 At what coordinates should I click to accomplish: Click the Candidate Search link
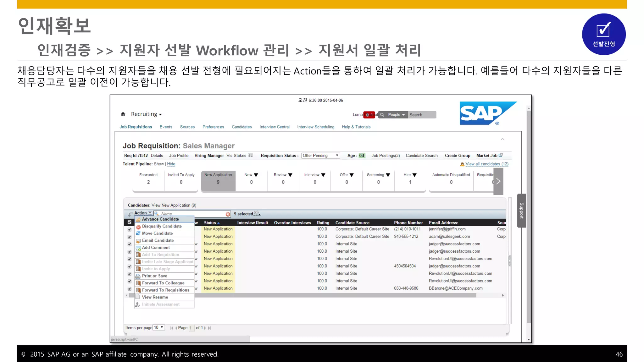click(422, 156)
